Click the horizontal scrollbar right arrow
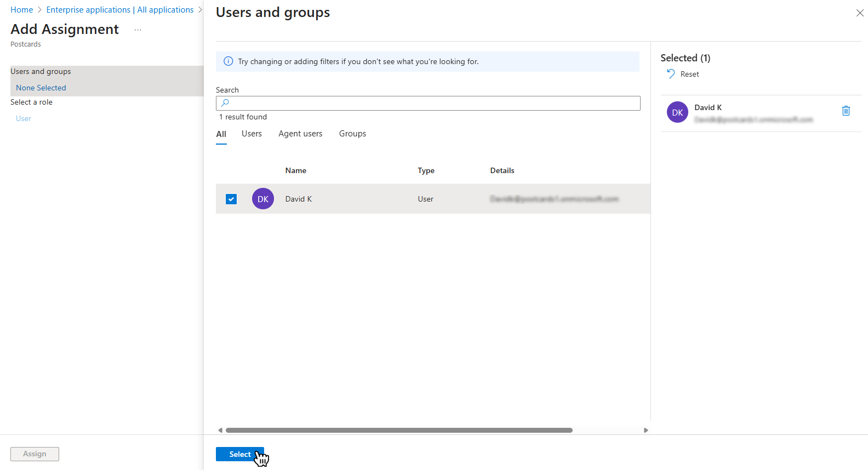868x470 pixels. click(646, 431)
